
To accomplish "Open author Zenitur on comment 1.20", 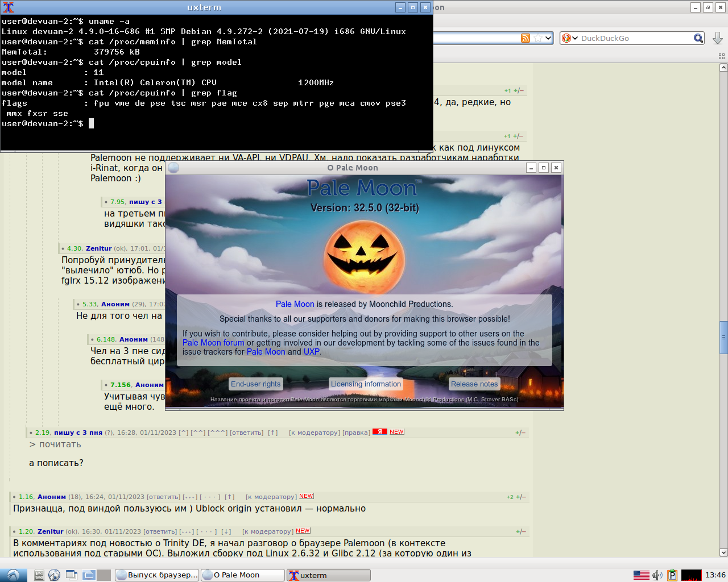I will tap(51, 531).
